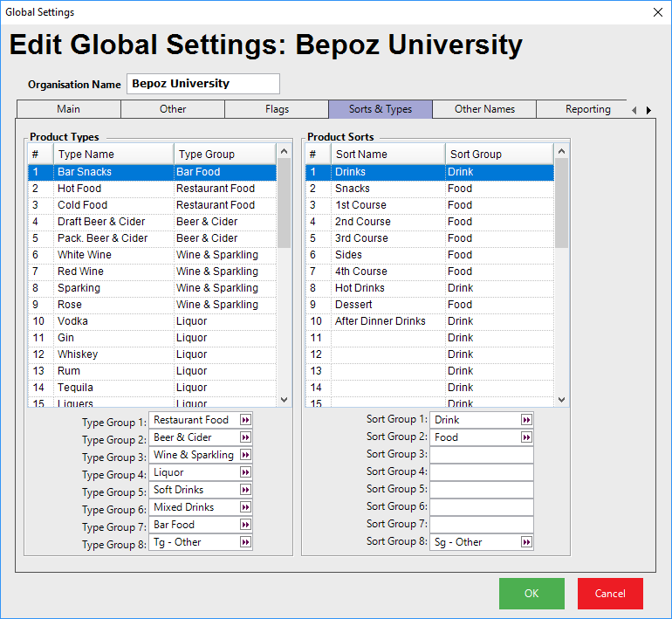The image size is (672, 619).
Task: Click the arrow icon beside Soft Drinks
Action: tap(245, 490)
